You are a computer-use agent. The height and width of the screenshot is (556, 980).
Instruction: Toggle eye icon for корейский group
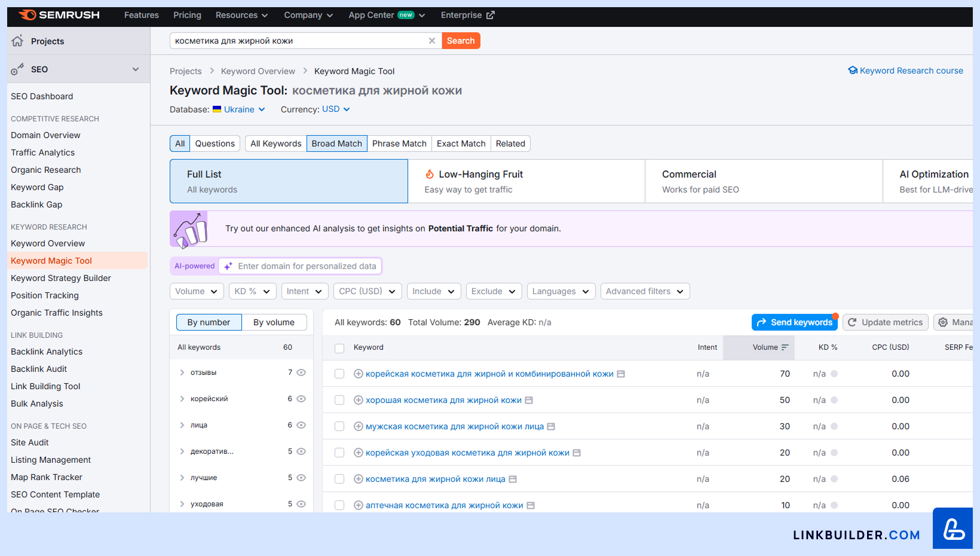point(301,399)
